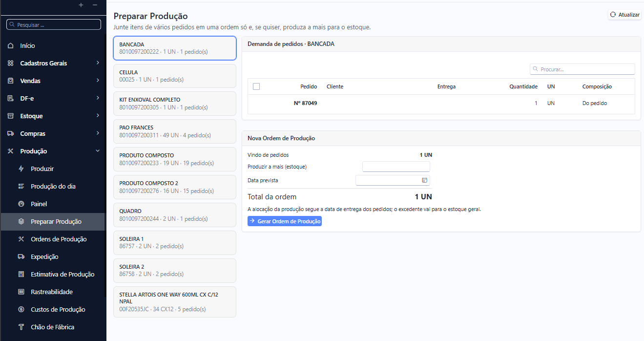Click the Produção tools icon
The height and width of the screenshot is (341, 644).
point(11,151)
